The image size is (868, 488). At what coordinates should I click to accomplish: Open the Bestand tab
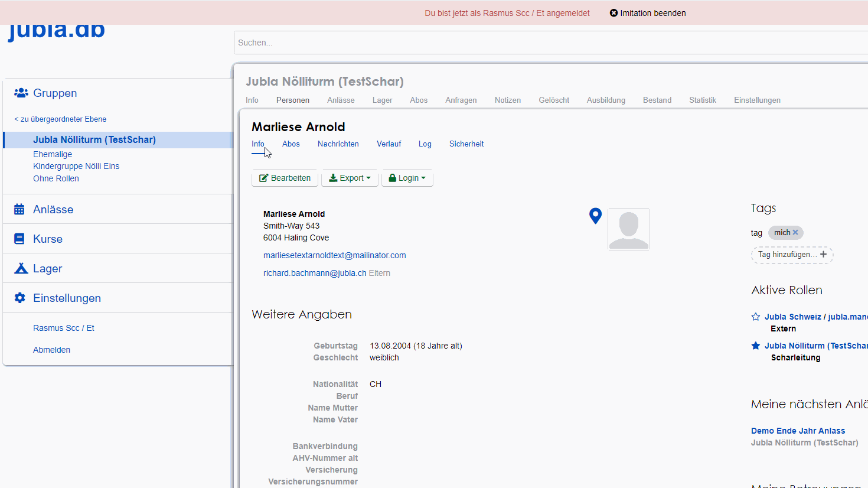pyautogui.click(x=657, y=100)
